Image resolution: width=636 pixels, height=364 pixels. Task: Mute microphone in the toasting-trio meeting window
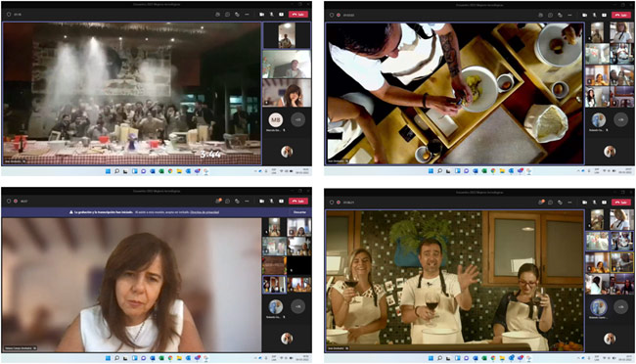(x=594, y=202)
